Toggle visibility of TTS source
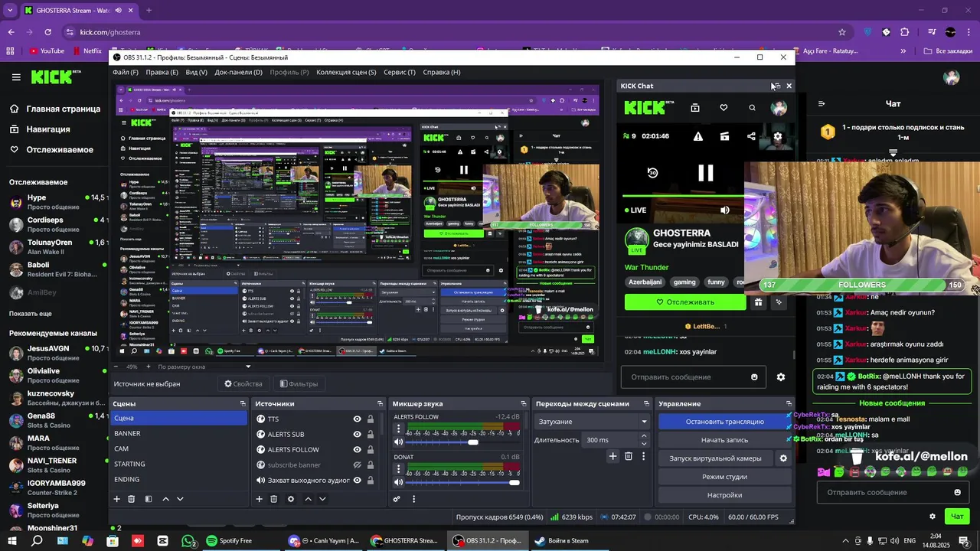Viewport: 980px width, 551px height. coord(357,419)
